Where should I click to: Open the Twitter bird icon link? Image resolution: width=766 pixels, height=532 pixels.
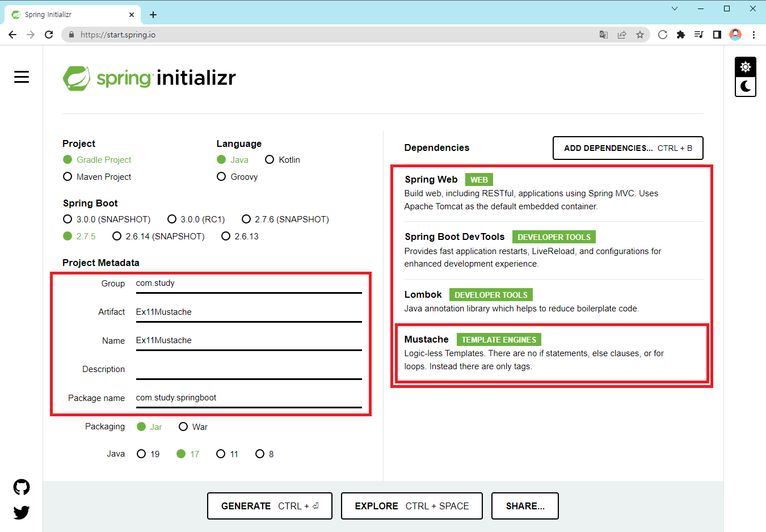(x=22, y=512)
